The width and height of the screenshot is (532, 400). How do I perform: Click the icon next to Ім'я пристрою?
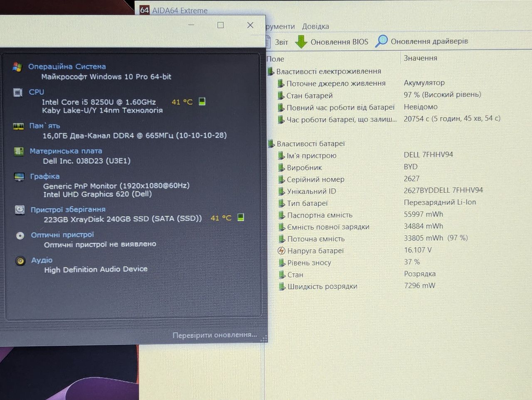[x=281, y=156]
